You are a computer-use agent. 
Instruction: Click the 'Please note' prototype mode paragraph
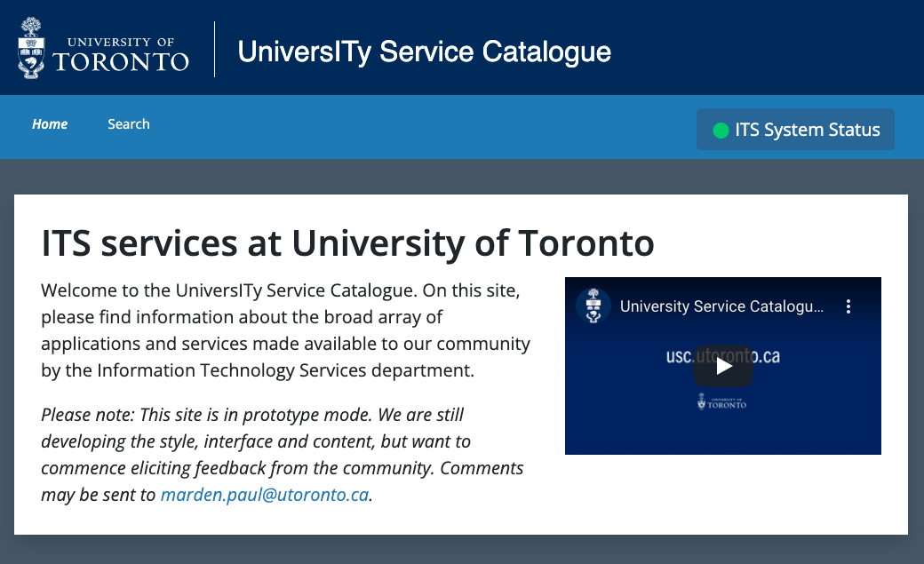point(283,455)
